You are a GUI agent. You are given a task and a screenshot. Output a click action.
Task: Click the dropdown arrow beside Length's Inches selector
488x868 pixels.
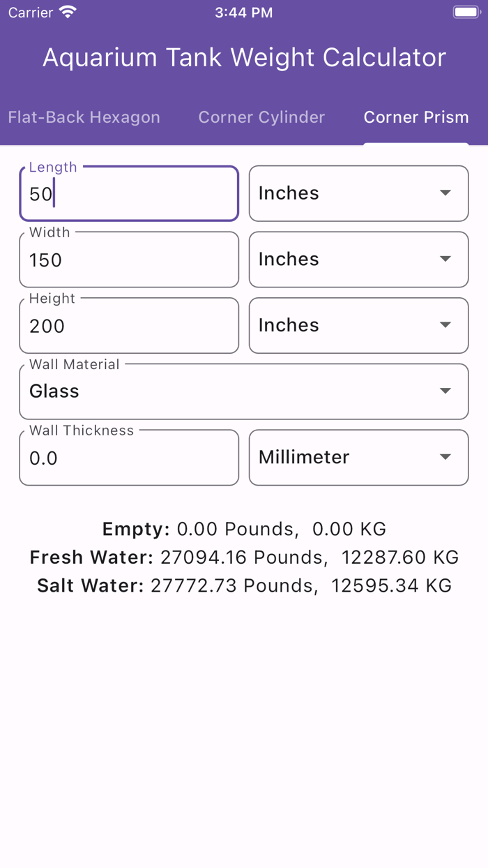[x=445, y=193]
